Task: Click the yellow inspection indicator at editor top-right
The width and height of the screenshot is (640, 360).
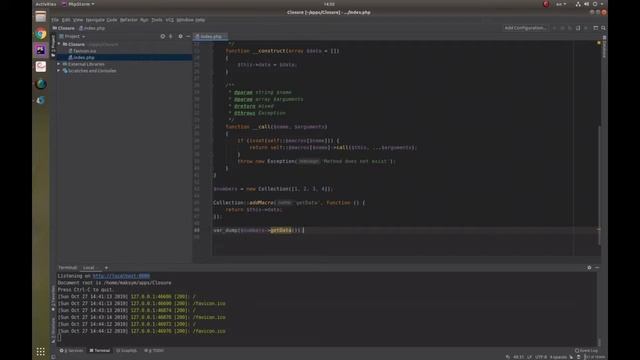Action: tap(599, 42)
